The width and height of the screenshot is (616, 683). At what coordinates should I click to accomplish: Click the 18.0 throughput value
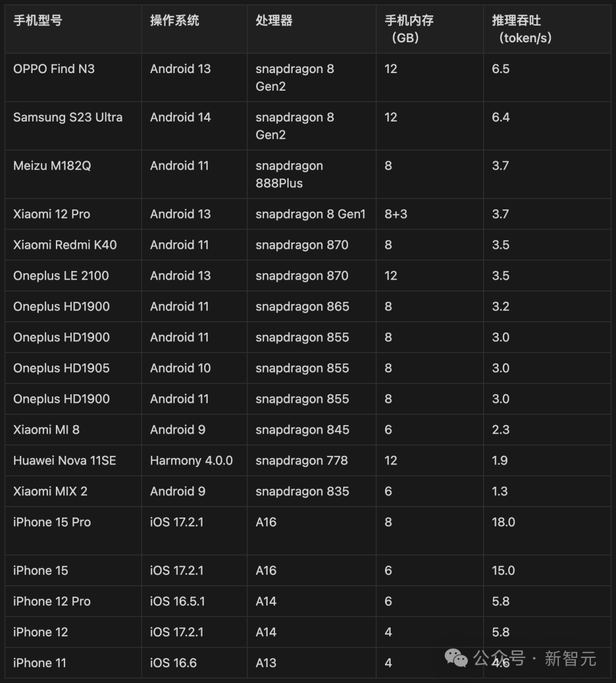503,522
